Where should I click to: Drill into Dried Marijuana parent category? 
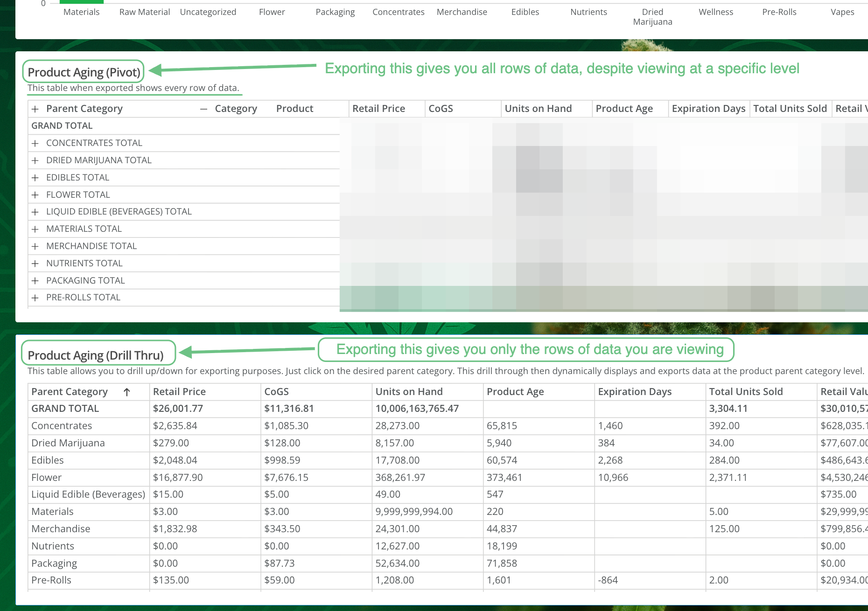(x=68, y=443)
